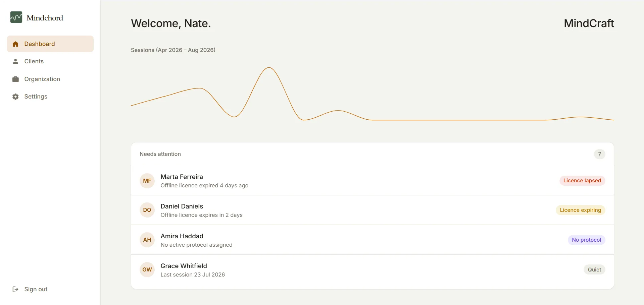
Task: Go to the Organization page
Action: (50, 79)
